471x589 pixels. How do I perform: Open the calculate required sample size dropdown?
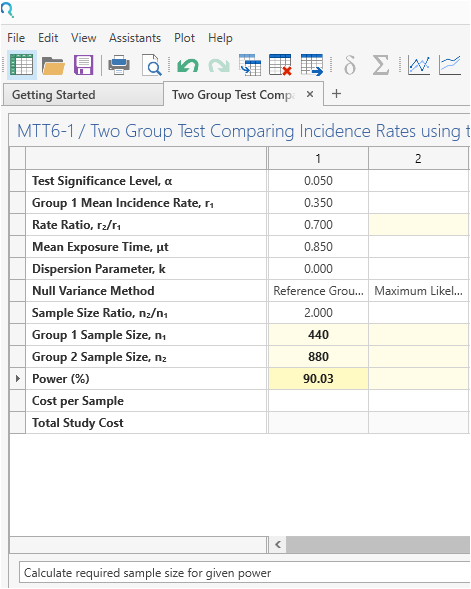244,573
